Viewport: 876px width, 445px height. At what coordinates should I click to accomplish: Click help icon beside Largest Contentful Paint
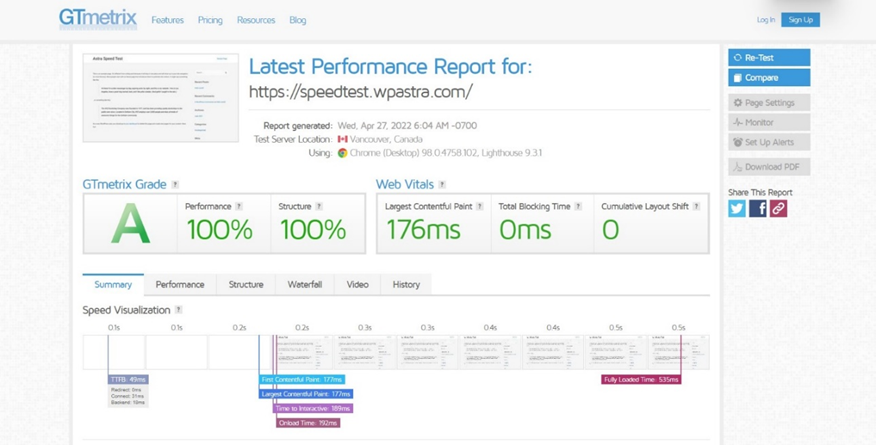(479, 206)
